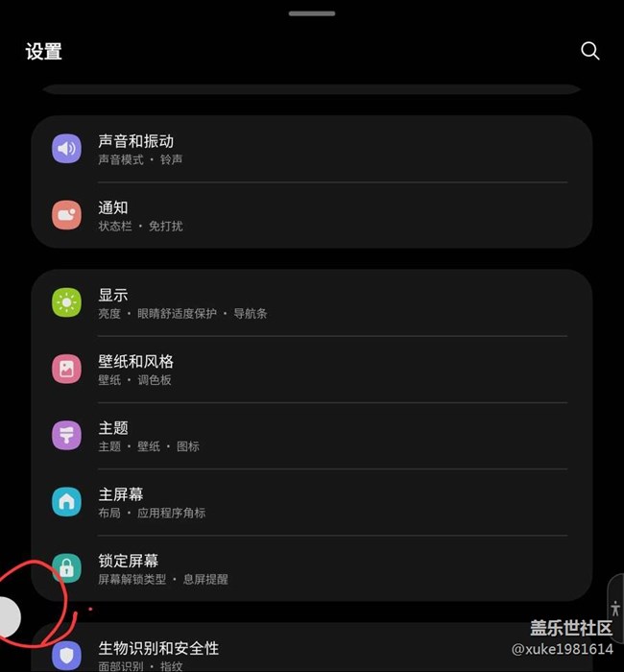Select 壁纸和风格 menu item

(x=312, y=370)
